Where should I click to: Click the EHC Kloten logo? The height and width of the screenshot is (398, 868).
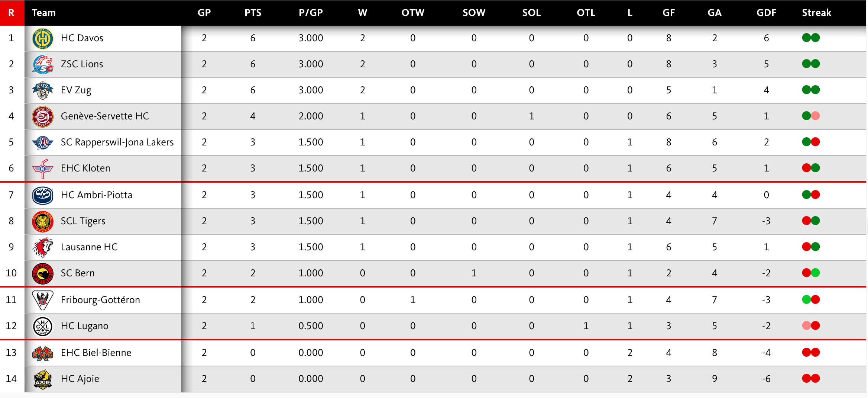point(43,168)
